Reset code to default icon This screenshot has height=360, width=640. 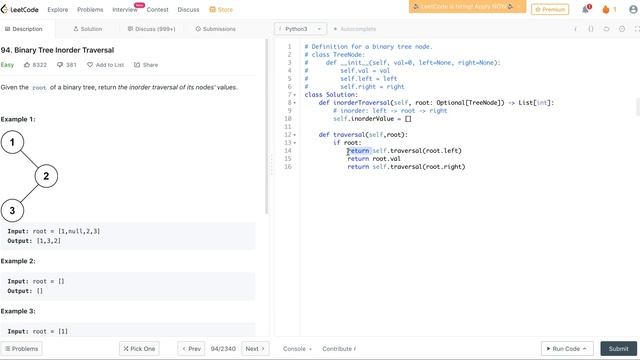[606, 29]
